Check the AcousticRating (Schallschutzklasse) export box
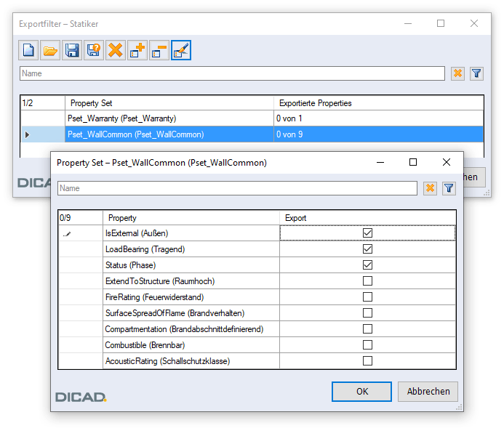This screenshot has width=504, height=428. pyautogui.click(x=367, y=361)
